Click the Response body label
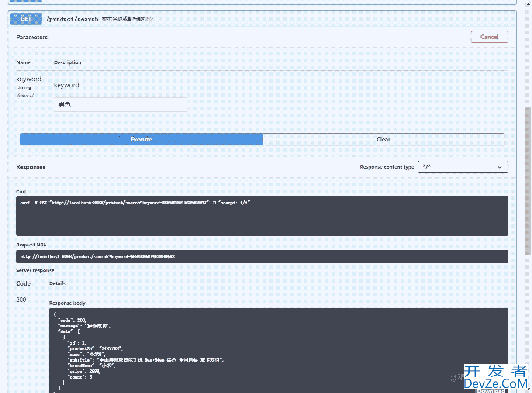 coord(67,303)
